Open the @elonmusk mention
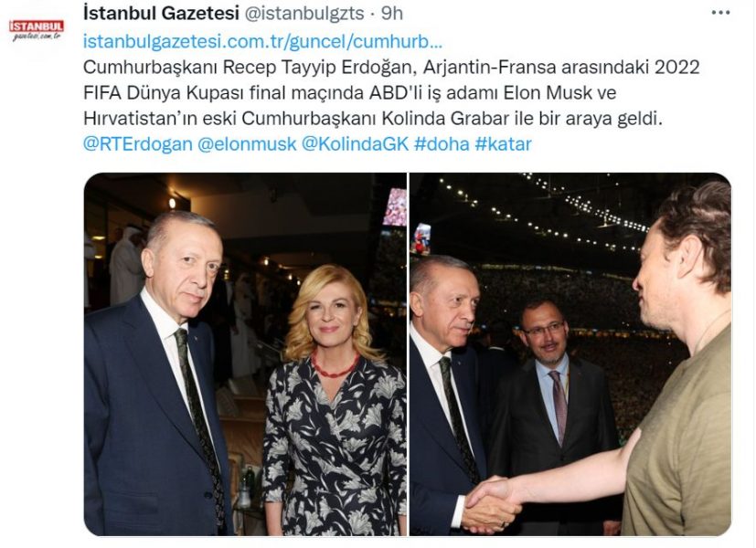Viewport: 756px width, 548px height. 247,144
